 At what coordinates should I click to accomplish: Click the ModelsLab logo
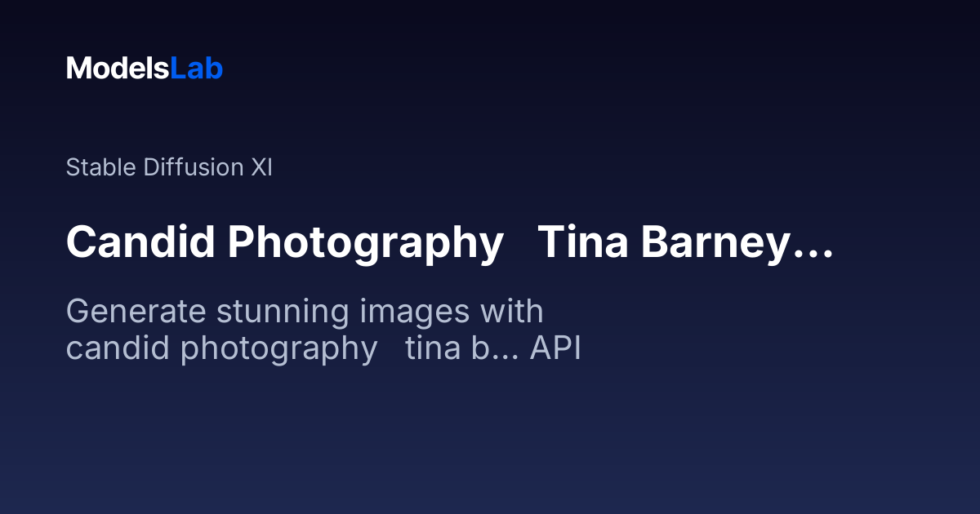pos(144,69)
